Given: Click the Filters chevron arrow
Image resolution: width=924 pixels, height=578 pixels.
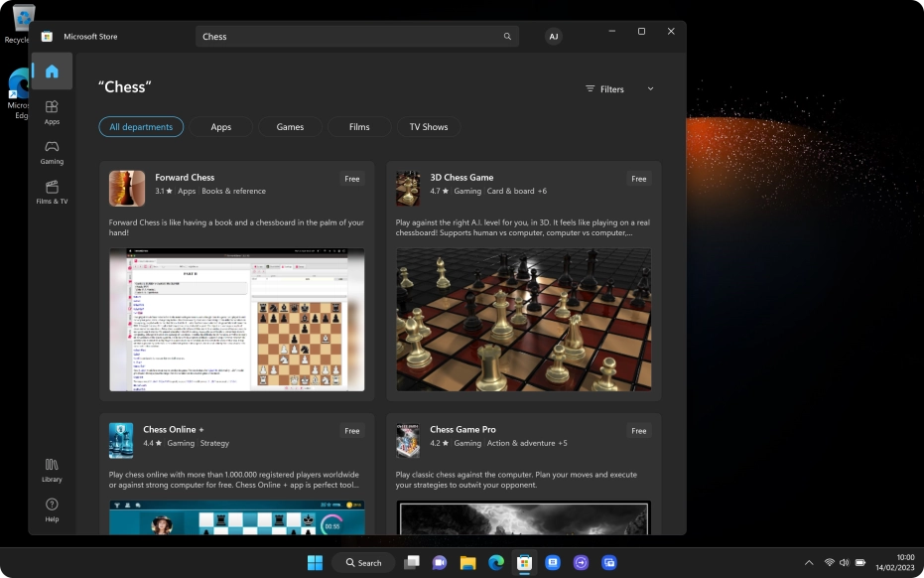Looking at the screenshot, I should [x=651, y=89].
